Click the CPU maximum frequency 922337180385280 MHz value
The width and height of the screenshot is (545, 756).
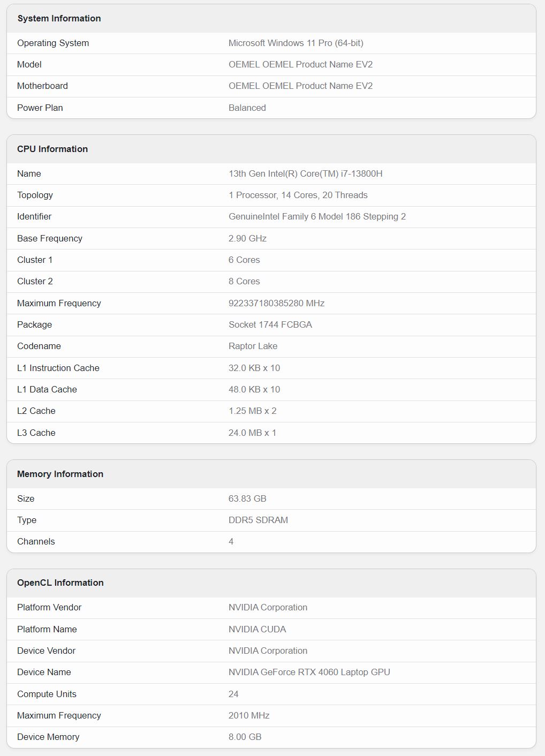276,303
